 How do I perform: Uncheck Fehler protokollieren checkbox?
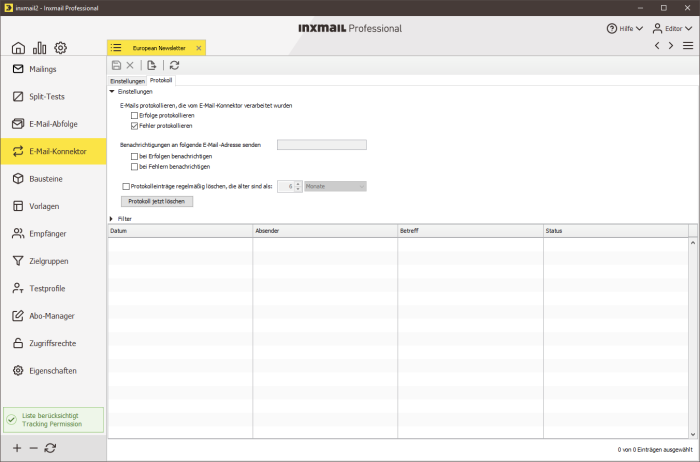tap(134, 126)
